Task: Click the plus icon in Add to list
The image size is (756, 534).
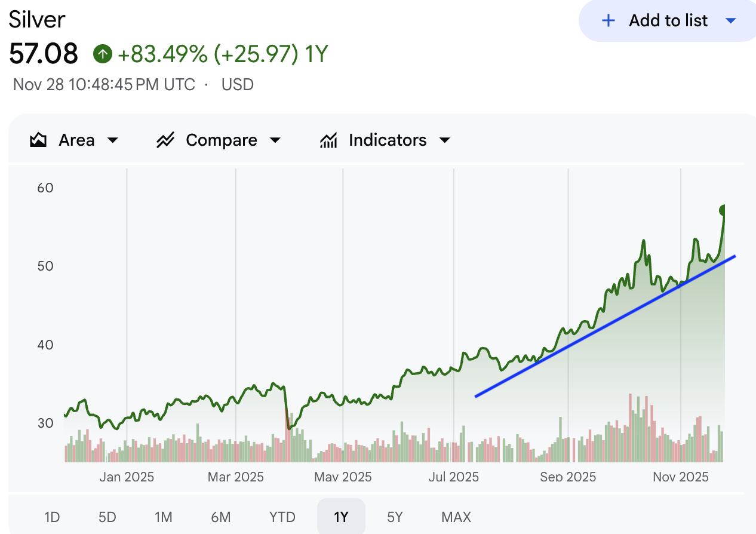Action: point(608,21)
